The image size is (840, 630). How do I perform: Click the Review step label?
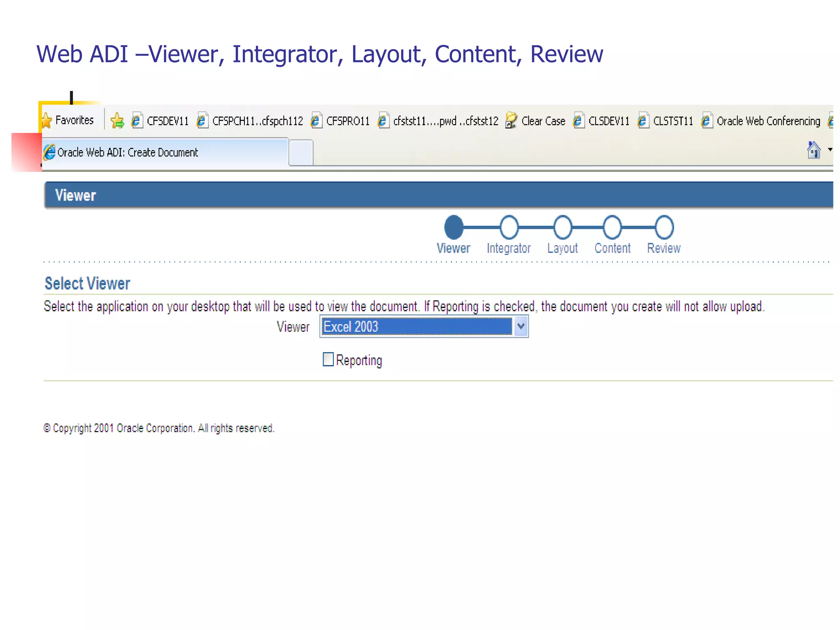click(664, 248)
